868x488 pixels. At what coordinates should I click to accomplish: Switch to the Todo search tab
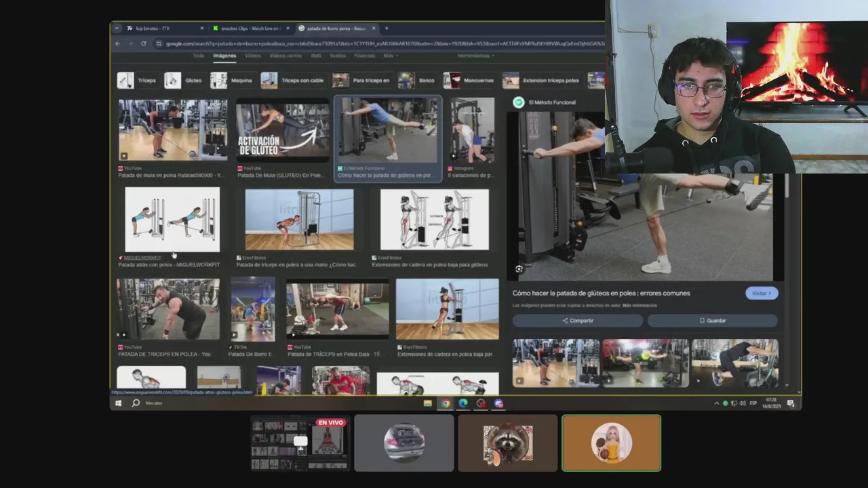pyautogui.click(x=199, y=56)
